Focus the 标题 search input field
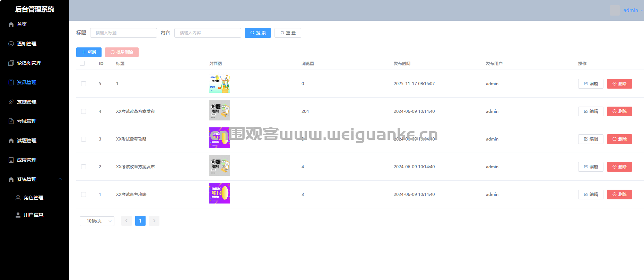The width and height of the screenshot is (644, 280). click(x=123, y=33)
